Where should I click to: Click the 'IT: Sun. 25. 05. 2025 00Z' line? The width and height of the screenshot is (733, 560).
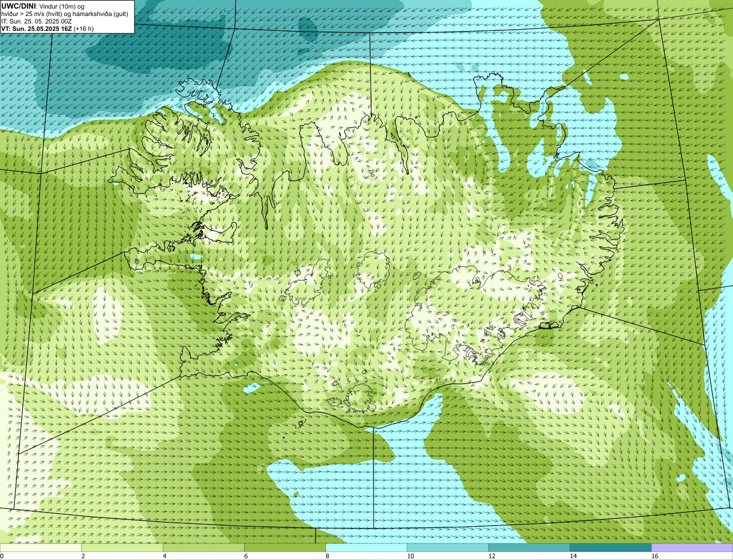coord(37,21)
